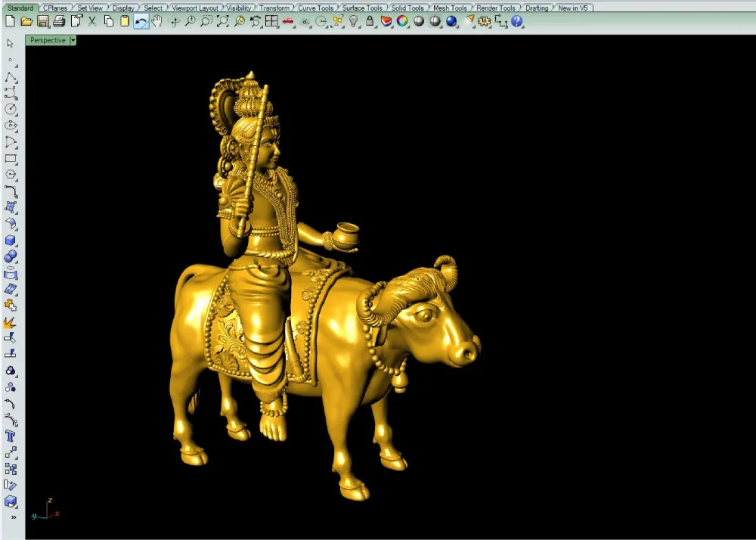Select the Polygon tool in sidebar
This screenshot has width=756, height=540.
[x=11, y=175]
